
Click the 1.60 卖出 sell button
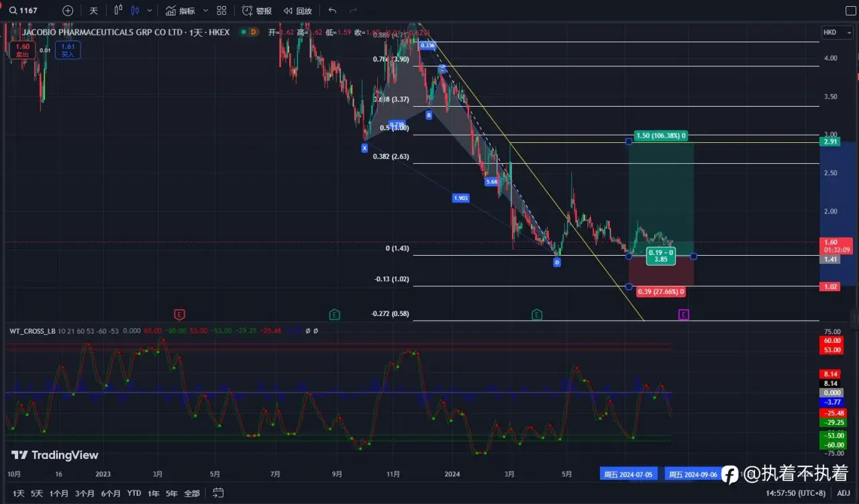pyautogui.click(x=22, y=50)
